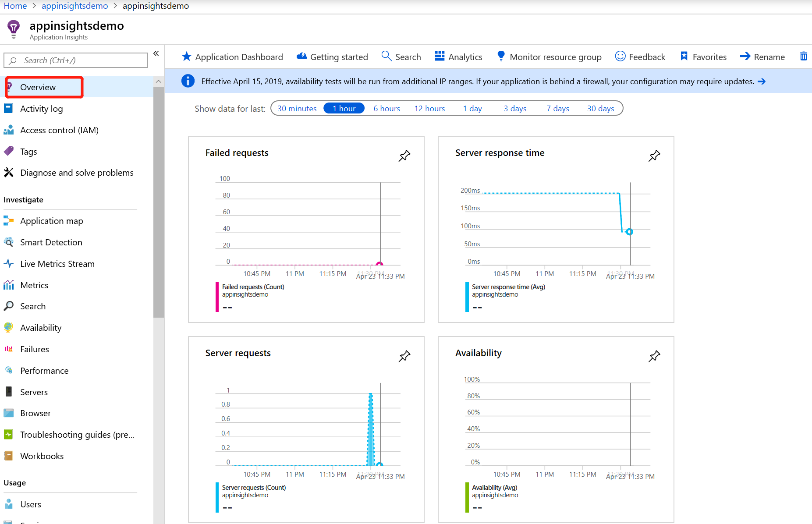Click the Live Metrics Stream pulse icon
Screen dimensions: 812x524
point(8,263)
